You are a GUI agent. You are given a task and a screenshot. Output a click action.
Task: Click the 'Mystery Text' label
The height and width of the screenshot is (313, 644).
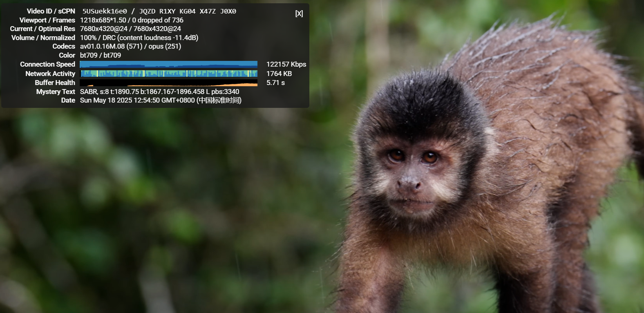(x=56, y=92)
